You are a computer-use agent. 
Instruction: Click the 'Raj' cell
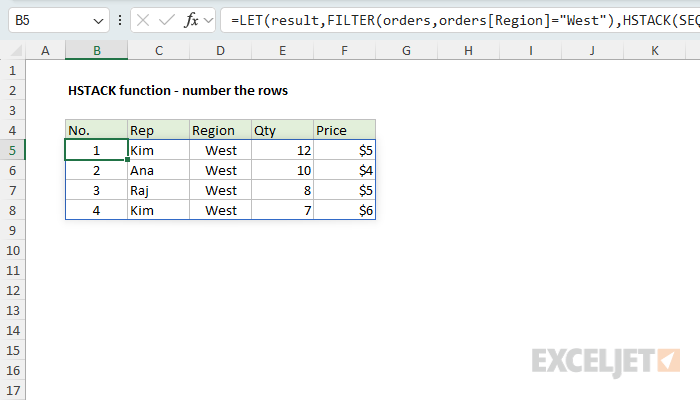tap(158, 191)
